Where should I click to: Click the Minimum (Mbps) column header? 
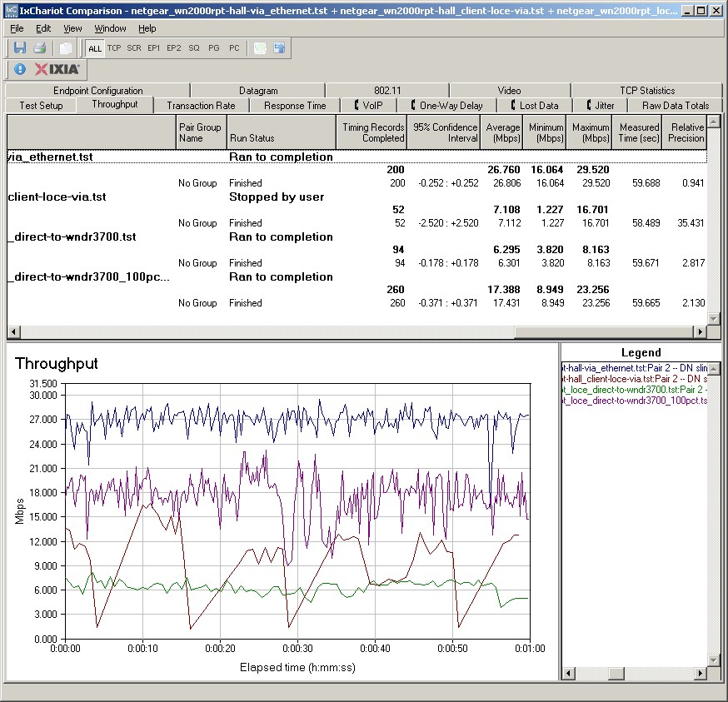click(x=545, y=132)
